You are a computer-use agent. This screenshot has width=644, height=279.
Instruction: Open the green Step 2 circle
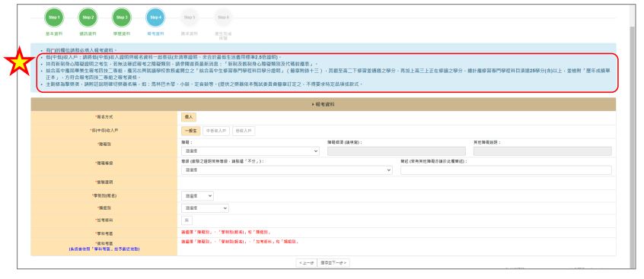(x=88, y=17)
